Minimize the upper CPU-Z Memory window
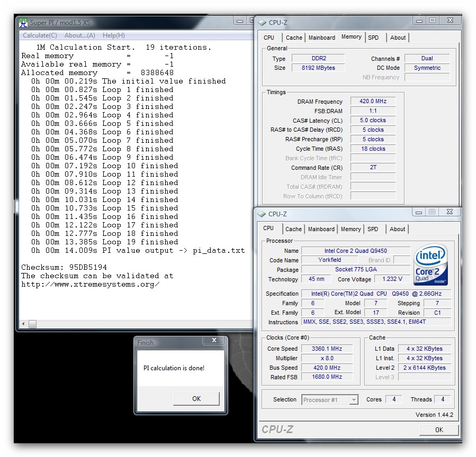Viewport: 476px width, 457px height. coord(419,21)
